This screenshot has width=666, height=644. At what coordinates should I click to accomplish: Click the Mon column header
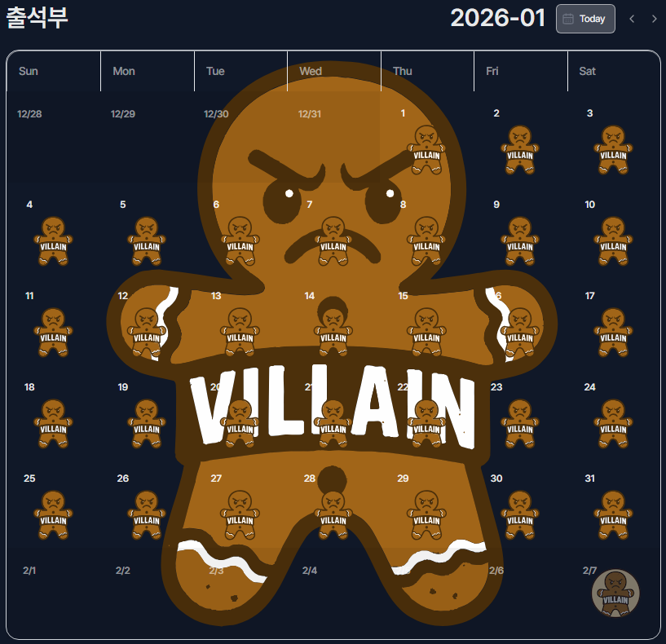pos(148,71)
